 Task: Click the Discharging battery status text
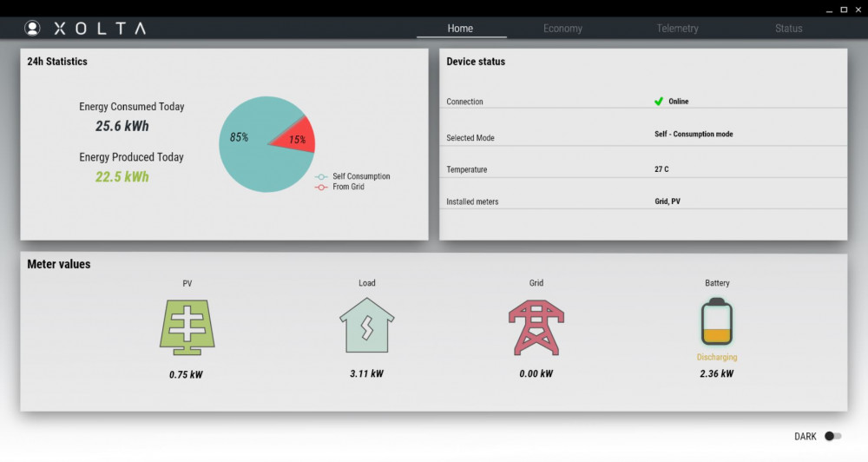point(717,357)
